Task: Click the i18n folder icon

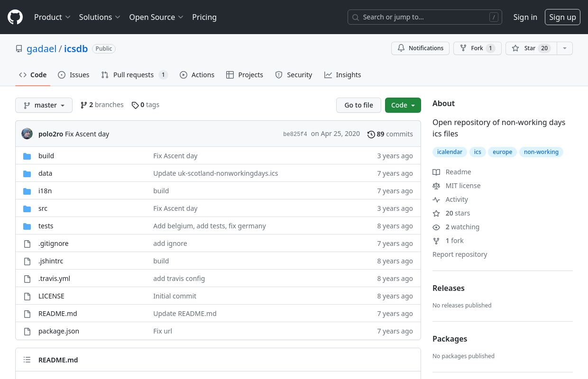Action: pos(27,191)
